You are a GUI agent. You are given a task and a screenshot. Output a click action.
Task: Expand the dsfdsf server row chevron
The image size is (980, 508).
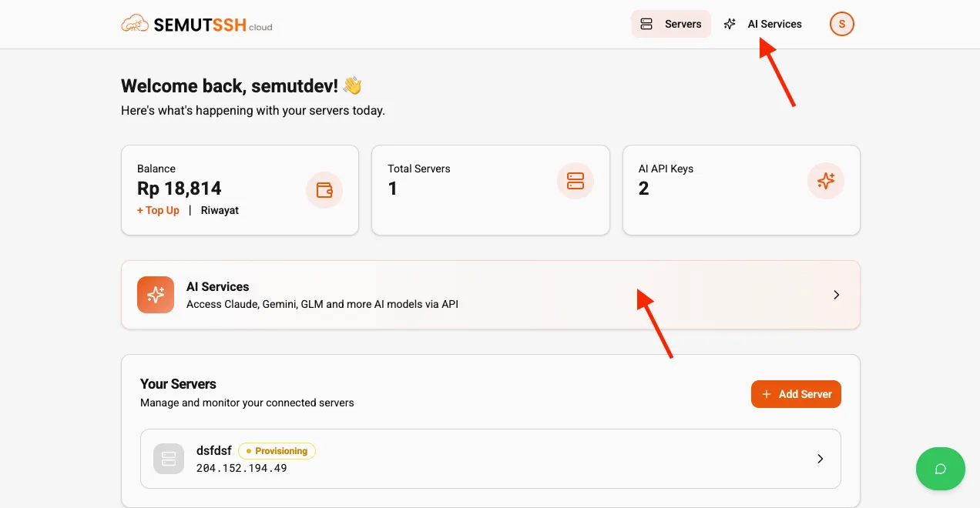[x=820, y=459]
